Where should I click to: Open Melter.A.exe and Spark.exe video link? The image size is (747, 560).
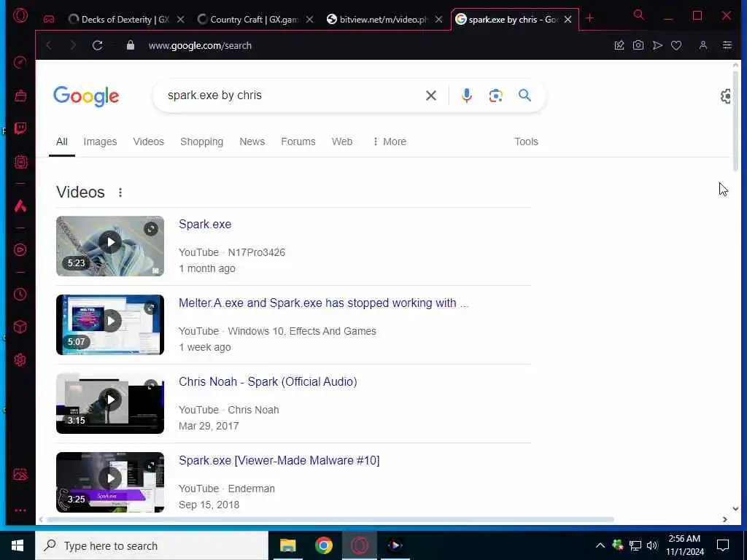(323, 303)
